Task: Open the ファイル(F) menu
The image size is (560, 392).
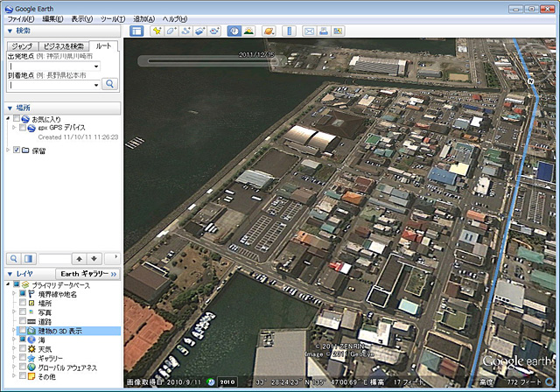Action: point(21,19)
